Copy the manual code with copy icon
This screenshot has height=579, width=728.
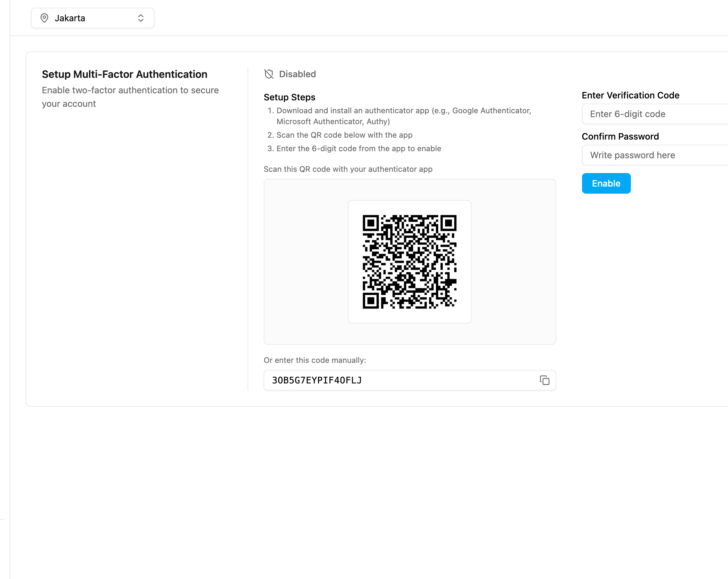[544, 380]
